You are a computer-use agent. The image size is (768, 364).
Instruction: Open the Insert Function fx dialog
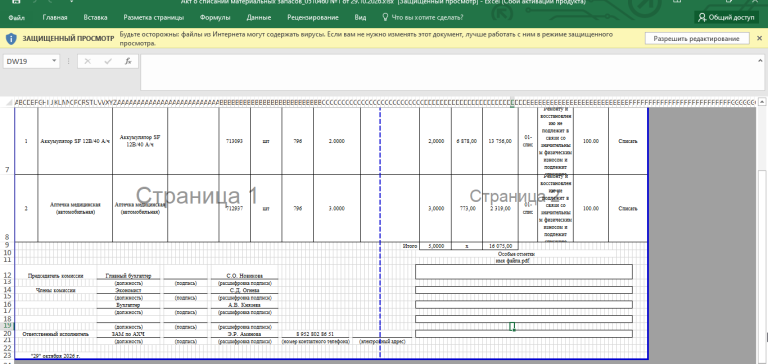coord(128,61)
